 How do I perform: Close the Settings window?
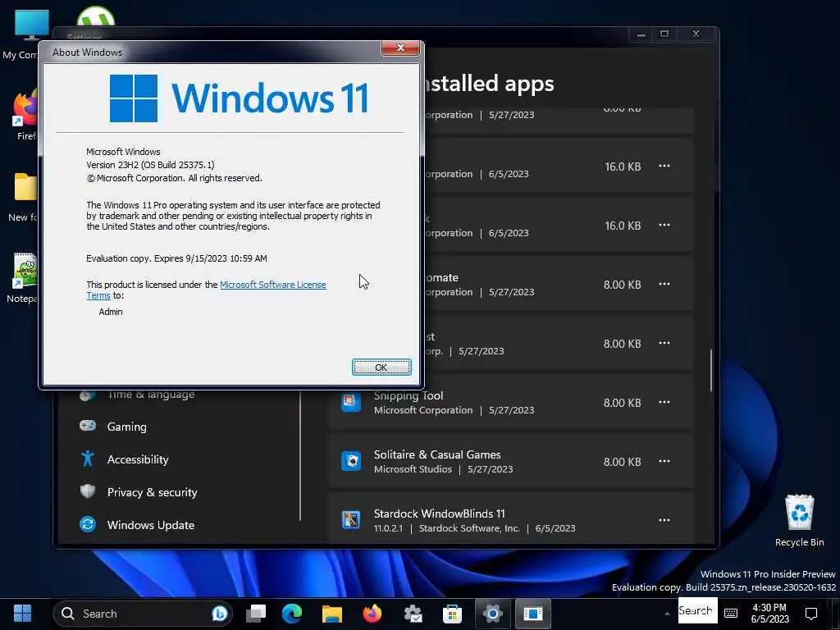click(696, 34)
